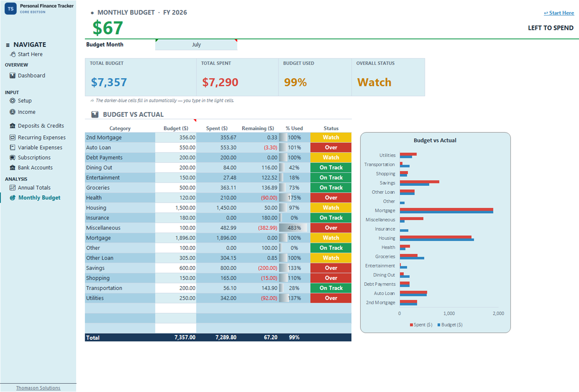Edit the Dining Out budget cell 200.00
The height and width of the screenshot is (392, 579).
click(x=175, y=168)
